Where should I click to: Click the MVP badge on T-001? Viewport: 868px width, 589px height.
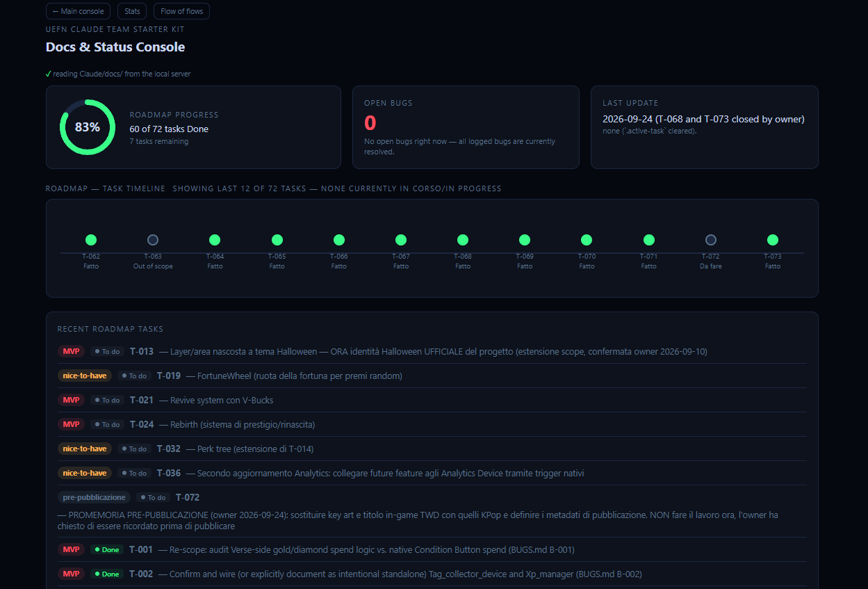(x=71, y=549)
